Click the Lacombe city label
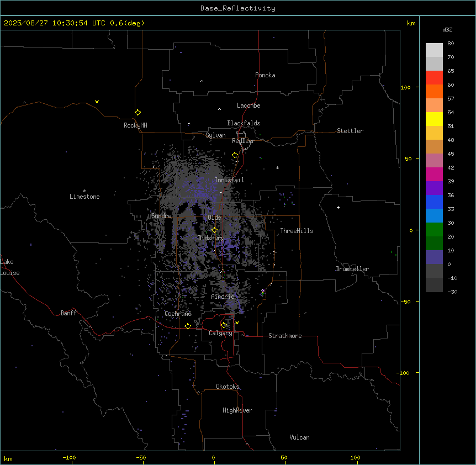 (x=248, y=105)
